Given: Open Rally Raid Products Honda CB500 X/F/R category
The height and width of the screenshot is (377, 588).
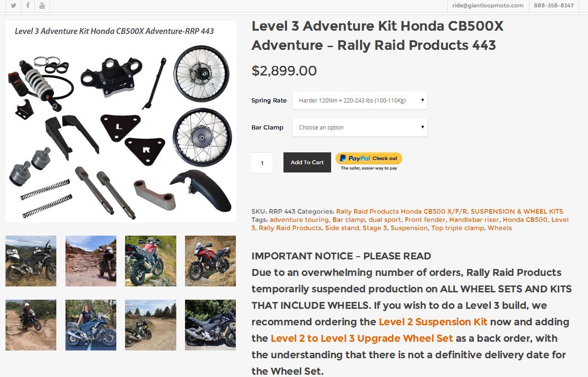Looking at the screenshot, I should [401, 211].
